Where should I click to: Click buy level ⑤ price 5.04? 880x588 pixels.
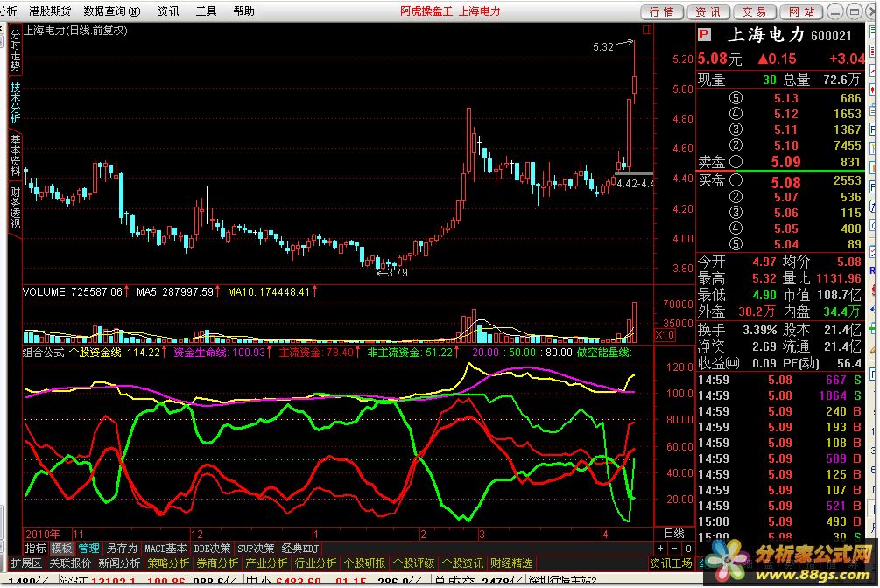[785, 244]
